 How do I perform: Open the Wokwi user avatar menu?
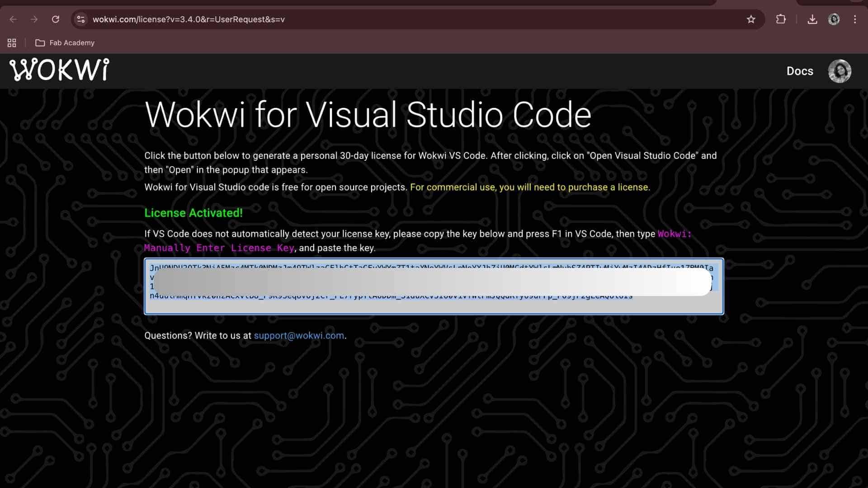click(x=840, y=71)
